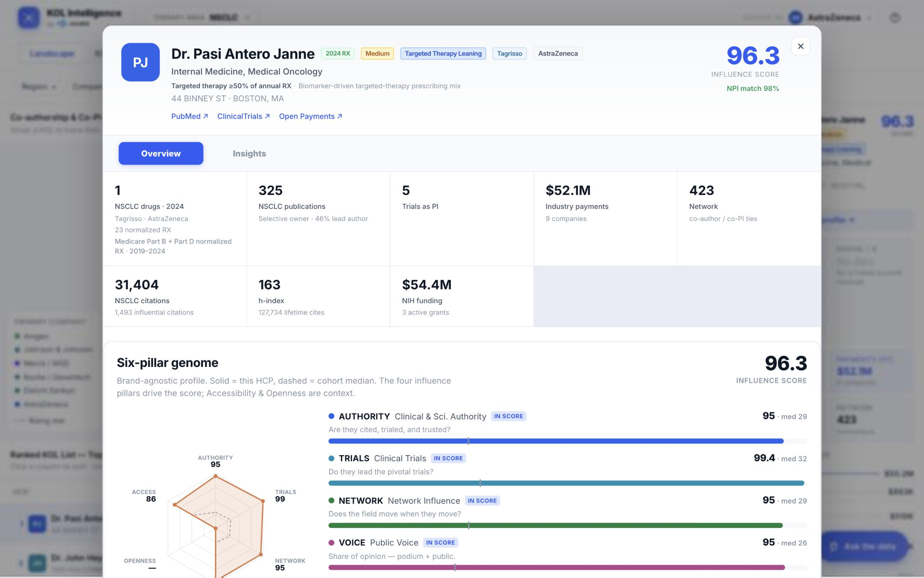This screenshot has height=578, width=924.
Task: Click the NETWORK pillar green progress bar
Action: pyautogui.click(x=567, y=525)
